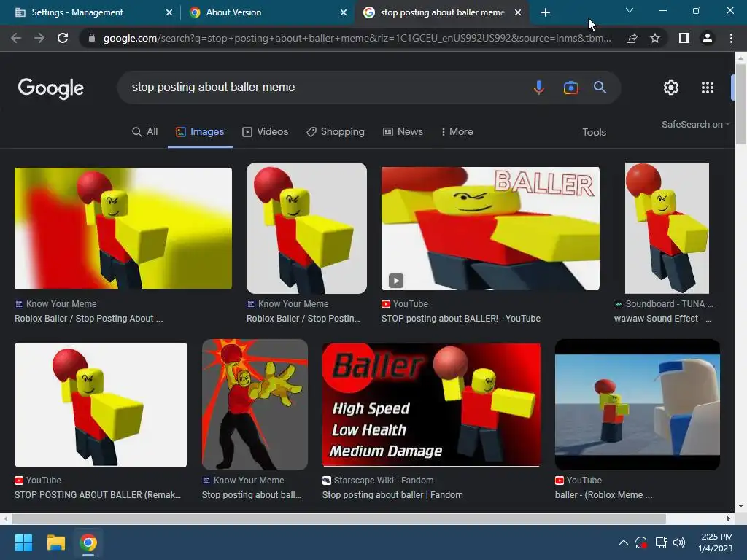This screenshot has width=747, height=560.
Task: Open the drawn baller fan-art thumbnail
Action: (255, 405)
